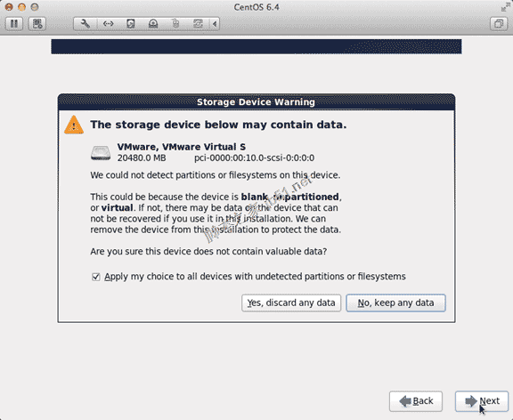Click the snapshot button in toolbar
The height and width of the screenshot is (420, 513).
point(37,24)
